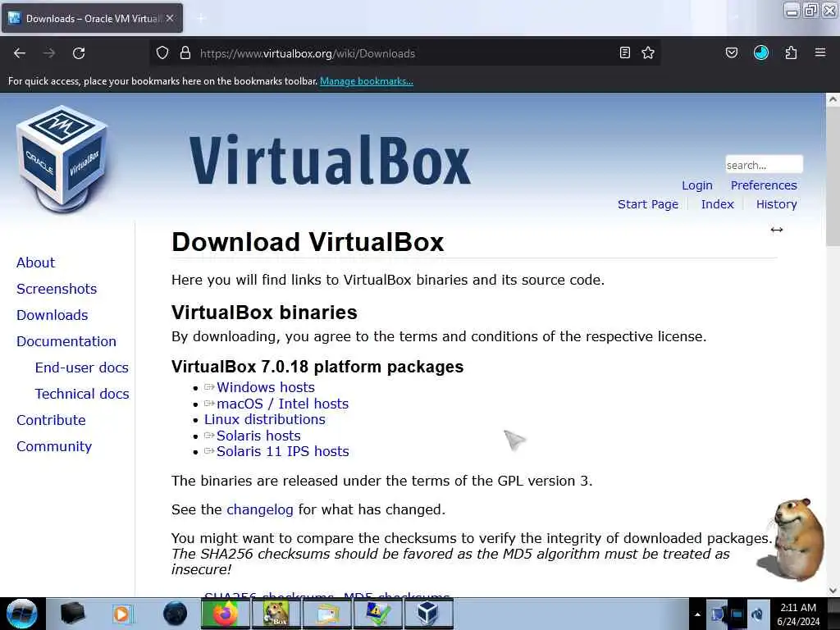This screenshot has height=630, width=840.
Task: Open Technical docs sidebar link
Action: [x=82, y=394]
